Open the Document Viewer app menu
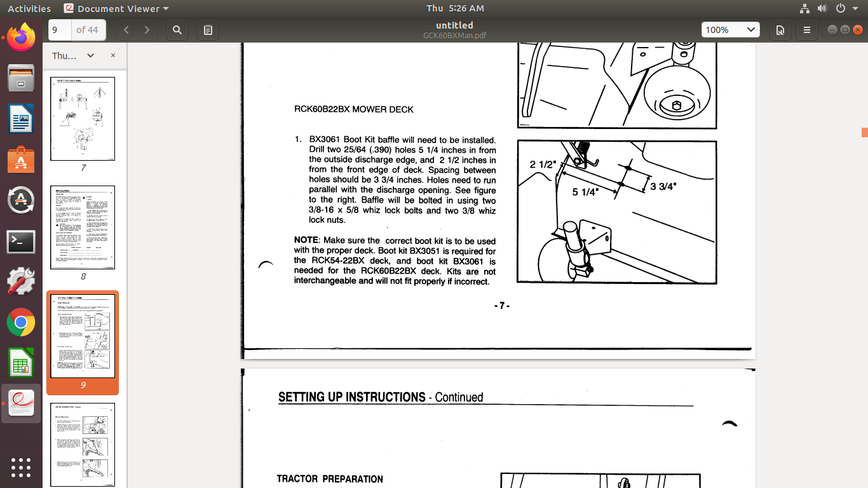 (117, 8)
